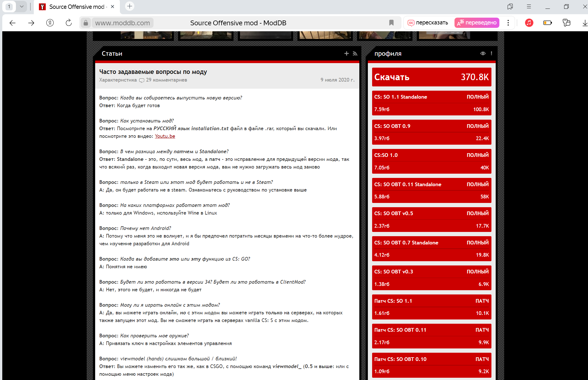Click the date '9 июля 2020 г.'
This screenshot has width=588, height=380.
pyautogui.click(x=337, y=80)
